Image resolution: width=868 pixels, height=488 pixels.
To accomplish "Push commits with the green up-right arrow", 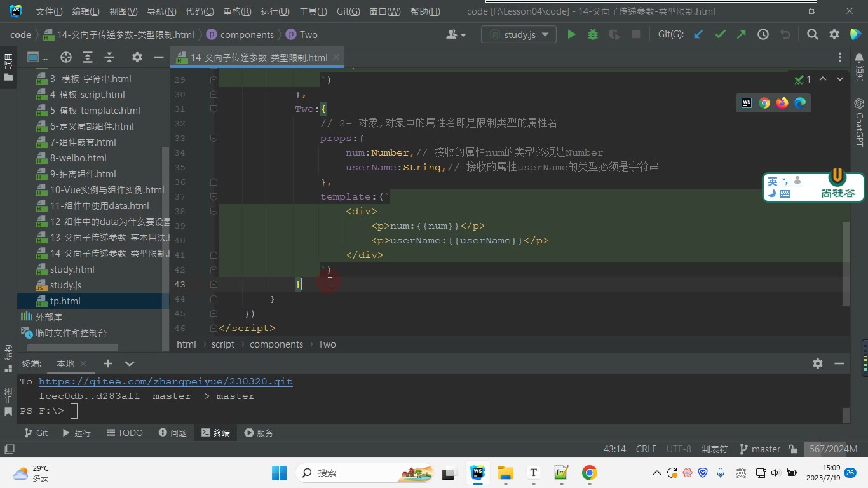I will point(742,35).
